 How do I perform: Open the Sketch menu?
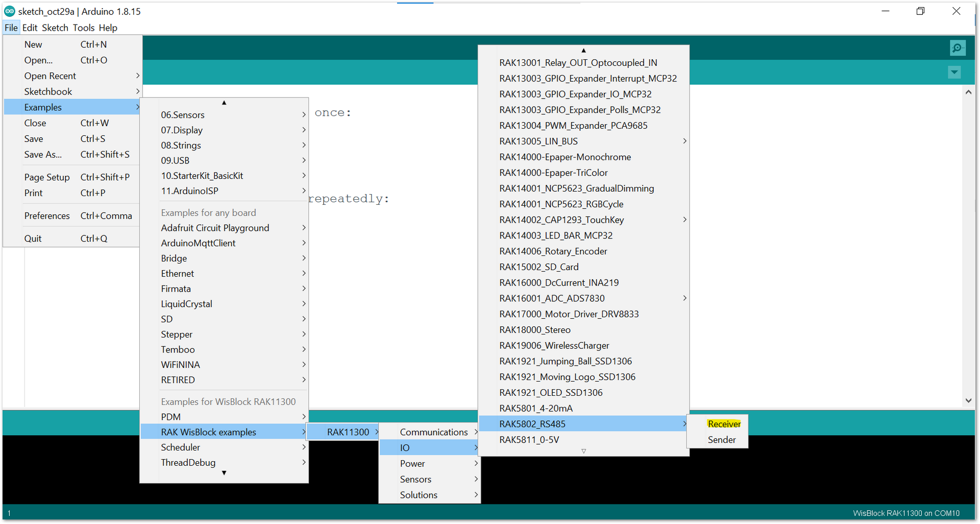tap(55, 28)
